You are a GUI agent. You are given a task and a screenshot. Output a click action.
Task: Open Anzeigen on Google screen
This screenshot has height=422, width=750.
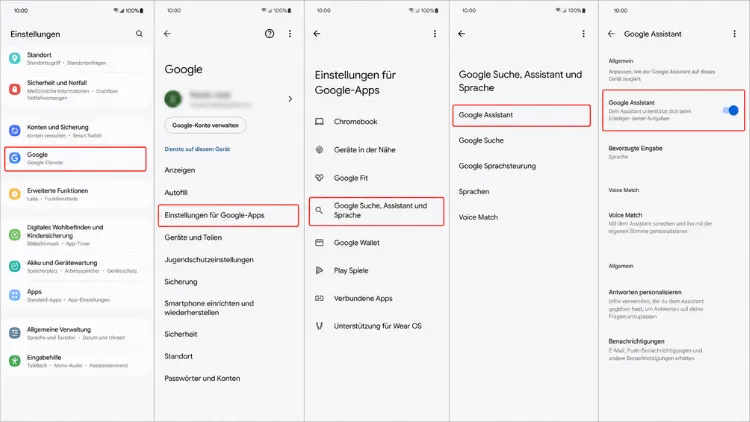click(180, 170)
